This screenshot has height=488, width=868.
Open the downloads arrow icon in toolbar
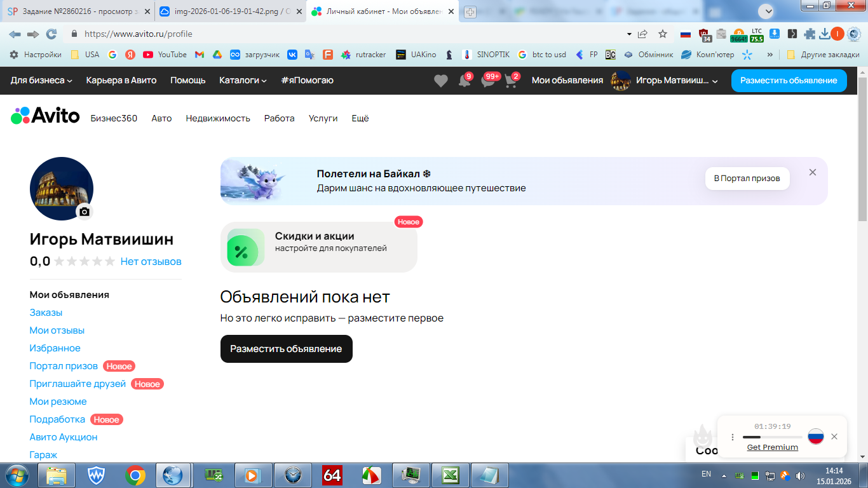tap(825, 34)
